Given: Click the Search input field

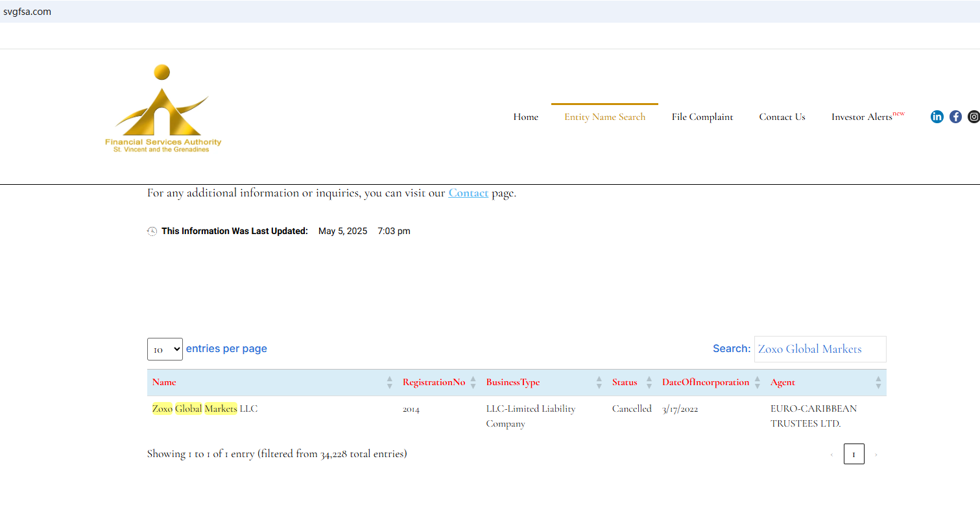Looking at the screenshot, I should click(820, 349).
